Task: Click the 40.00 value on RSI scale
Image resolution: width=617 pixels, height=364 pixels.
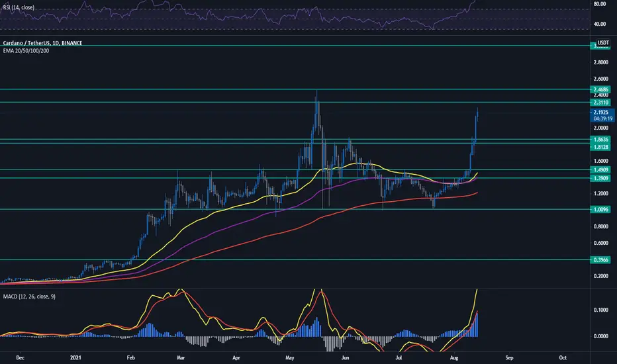Action: click(600, 24)
